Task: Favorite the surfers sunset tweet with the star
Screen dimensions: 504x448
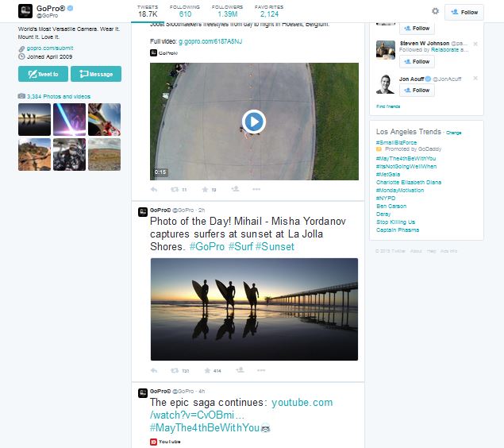Action: (207, 370)
